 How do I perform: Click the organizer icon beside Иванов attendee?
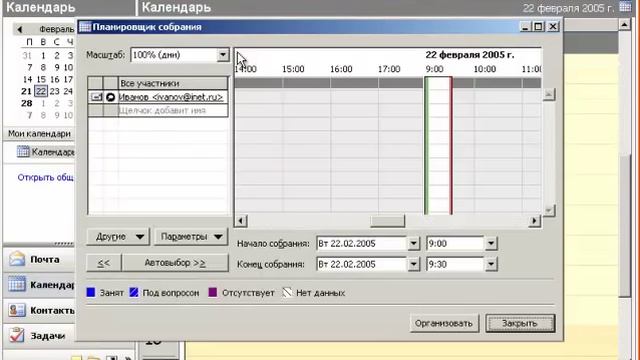(x=110, y=97)
